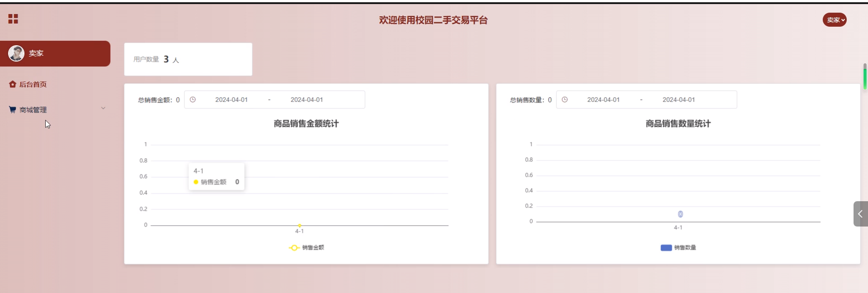The height and width of the screenshot is (293, 868).
Task: Toggle the 销售金额 legend item
Action: (307, 247)
